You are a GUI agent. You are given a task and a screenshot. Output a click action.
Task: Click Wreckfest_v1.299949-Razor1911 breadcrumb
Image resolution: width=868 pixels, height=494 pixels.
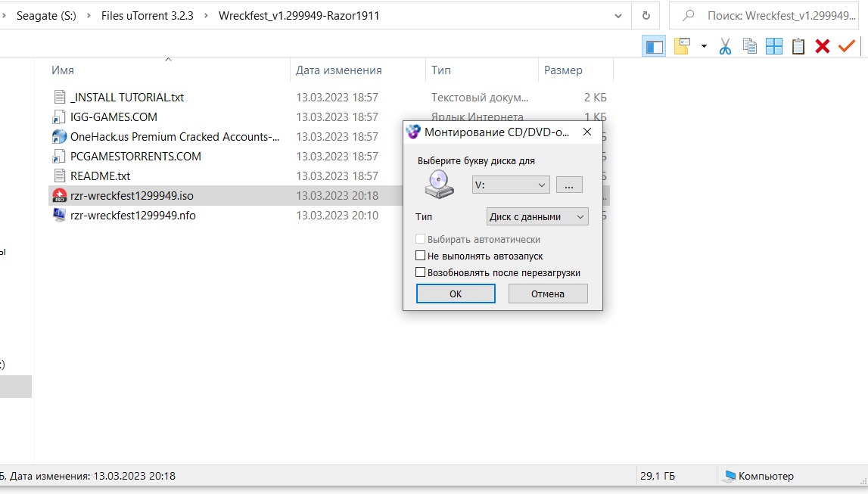click(299, 15)
